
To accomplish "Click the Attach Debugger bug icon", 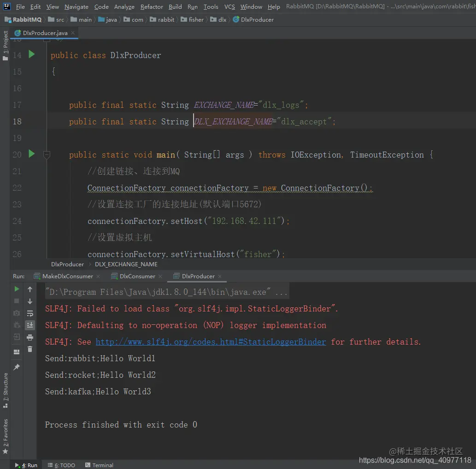I will (17, 325).
